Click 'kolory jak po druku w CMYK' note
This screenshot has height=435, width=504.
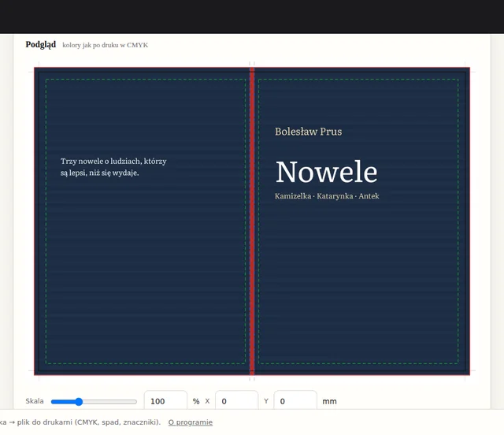105,45
